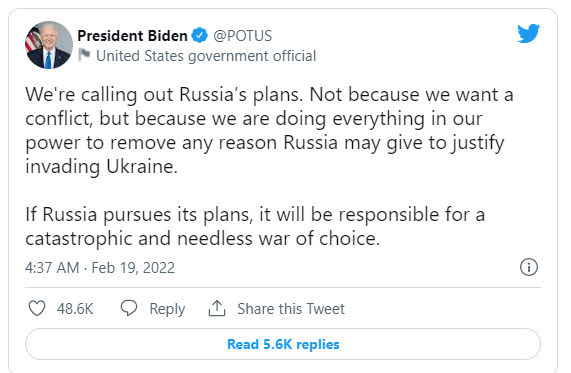
Task: Open President Biden's profile photo
Action: (49, 45)
